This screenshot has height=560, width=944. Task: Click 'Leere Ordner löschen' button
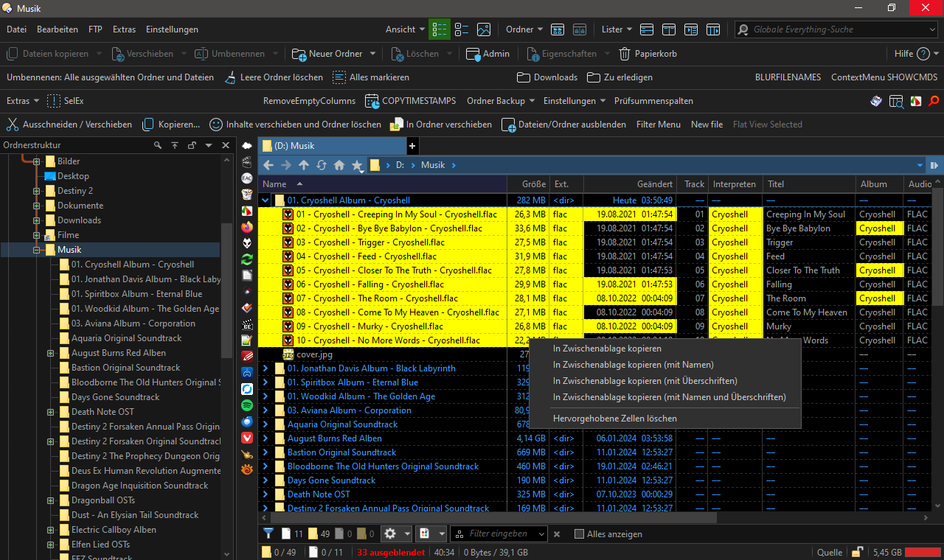pos(272,77)
